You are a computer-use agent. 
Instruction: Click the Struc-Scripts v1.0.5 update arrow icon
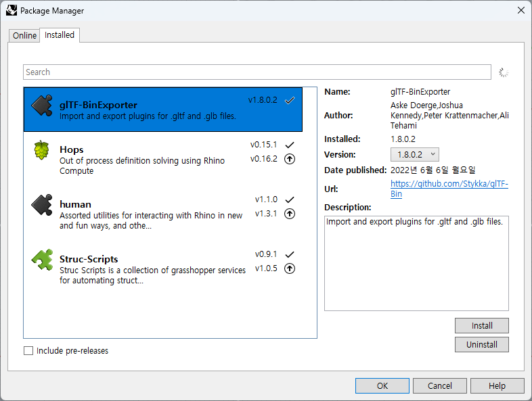pyautogui.click(x=290, y=269)
